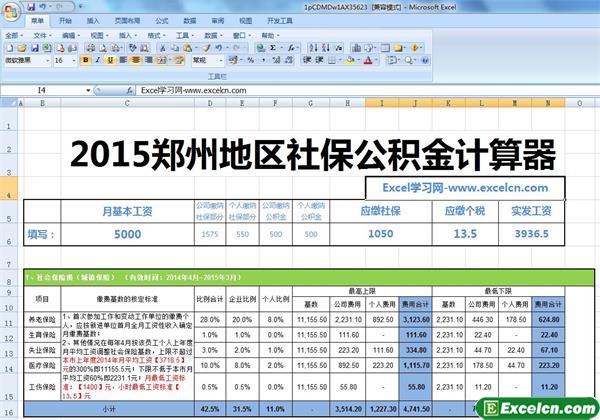This screenshot has height=420, width=600.
Task: Toggle Bold formatting
Action: point(86,60)
